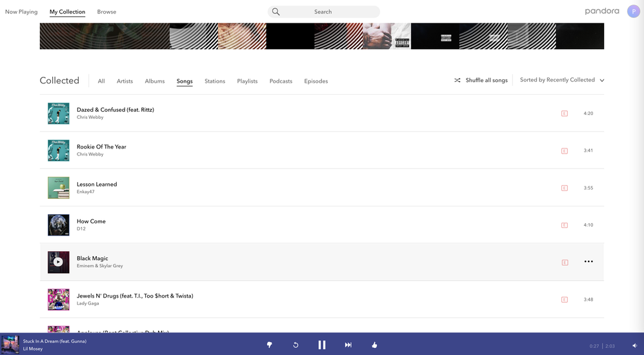The image size is (644, 355).
Task: Play Black Magic via album play button
Action: click(58, 262)
